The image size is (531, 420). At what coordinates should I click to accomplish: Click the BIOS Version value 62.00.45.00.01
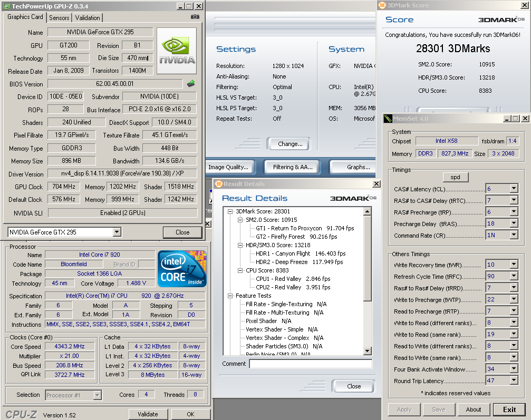[115, 84]
